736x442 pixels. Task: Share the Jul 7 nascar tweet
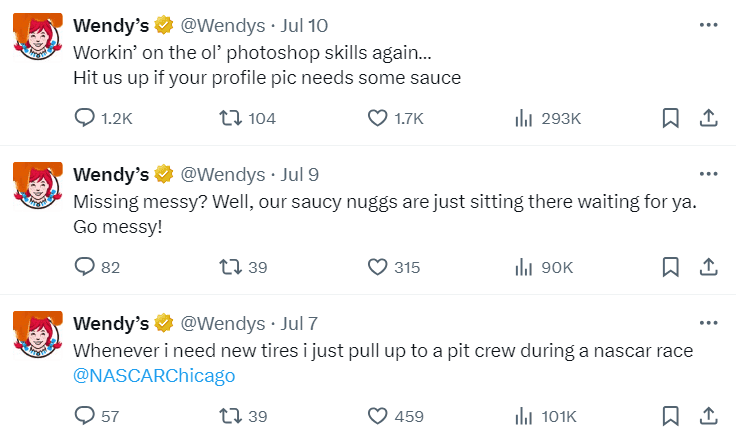click(x=707, y=416)
